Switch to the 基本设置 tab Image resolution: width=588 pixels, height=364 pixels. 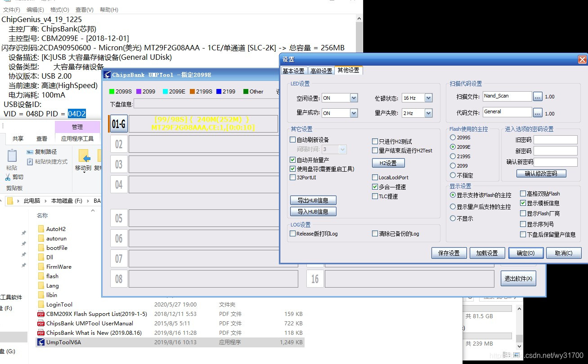[293, 71]
